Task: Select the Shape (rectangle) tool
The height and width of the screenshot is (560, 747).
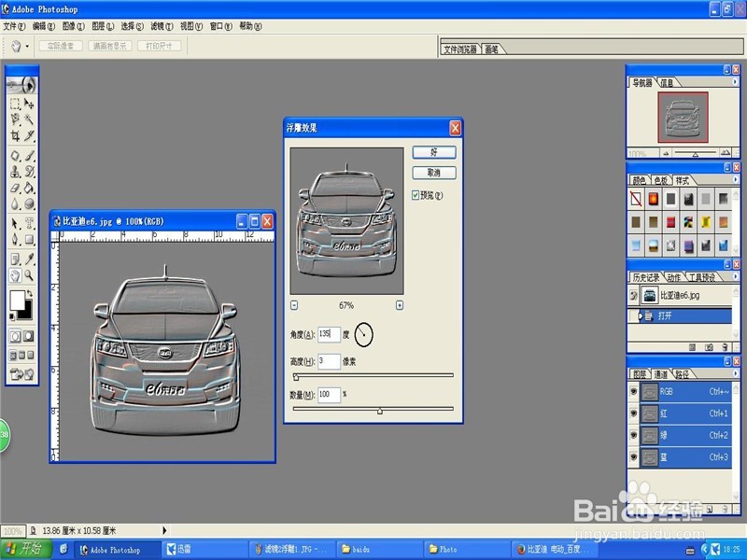Action: point(29,239)
